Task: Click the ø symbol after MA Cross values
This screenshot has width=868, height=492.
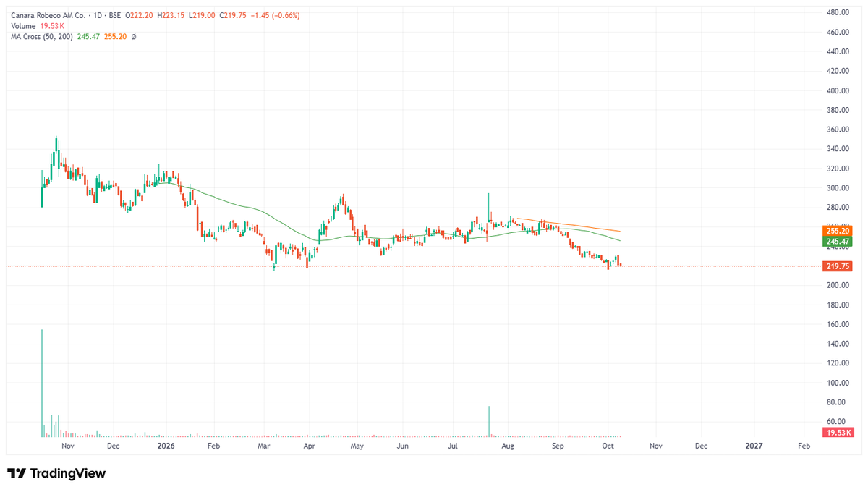Action: pos(133,36)
